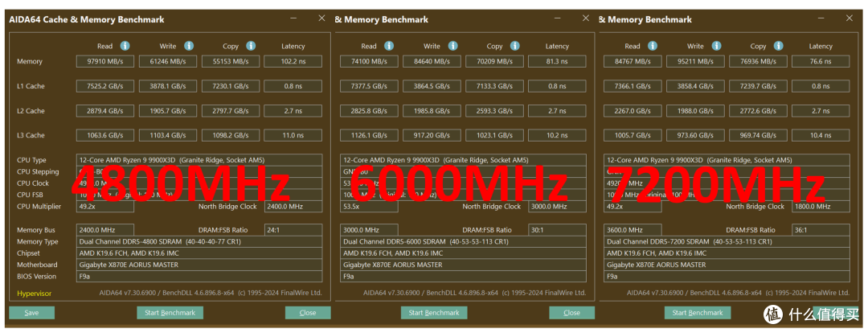
Task: Select the memory read value 97910 MB/s
Action: [x=105, y=61]
